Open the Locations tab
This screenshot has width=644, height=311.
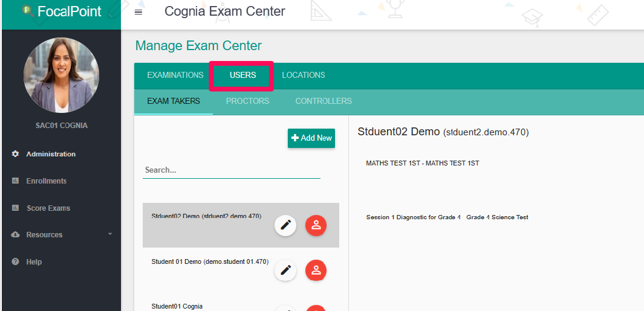coord(303,75)
